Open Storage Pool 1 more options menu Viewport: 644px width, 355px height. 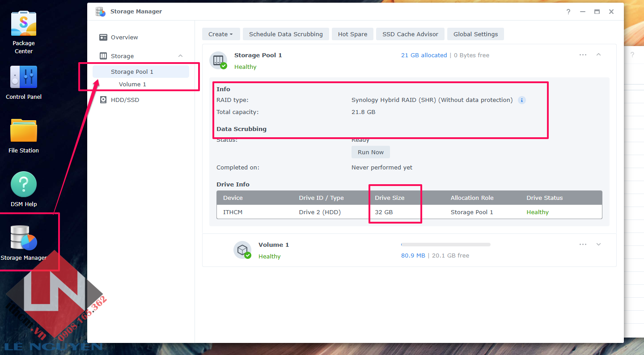click(583, 55)
